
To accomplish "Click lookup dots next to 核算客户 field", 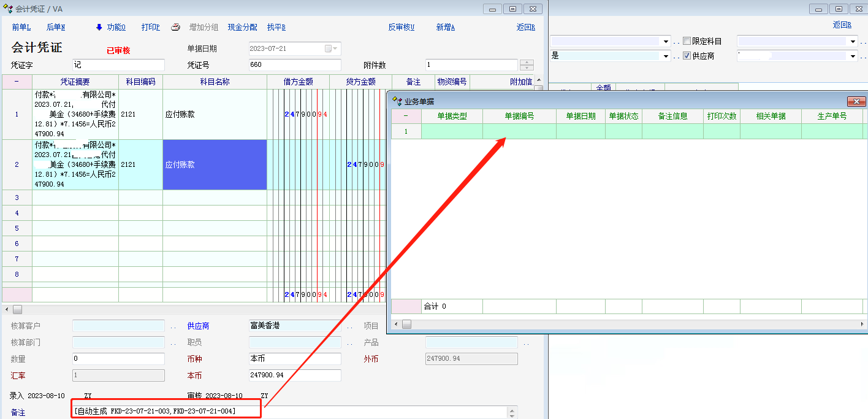I will point(173,326).
